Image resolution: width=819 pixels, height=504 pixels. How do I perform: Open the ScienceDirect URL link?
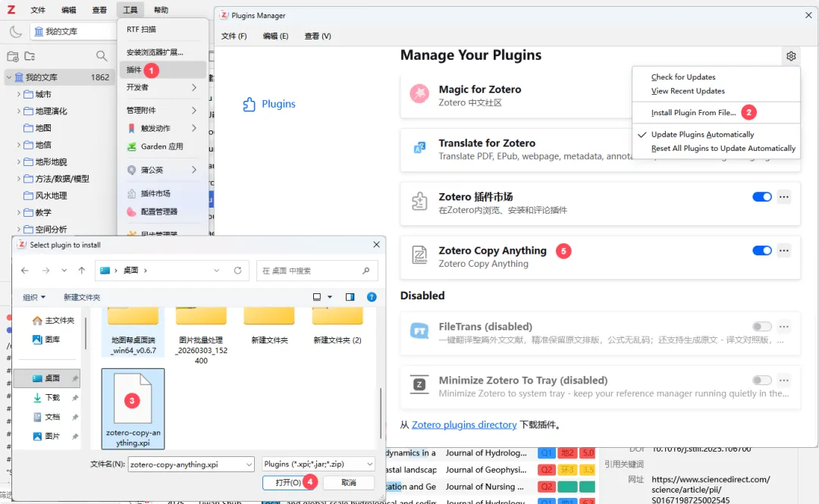coord(711,490)
